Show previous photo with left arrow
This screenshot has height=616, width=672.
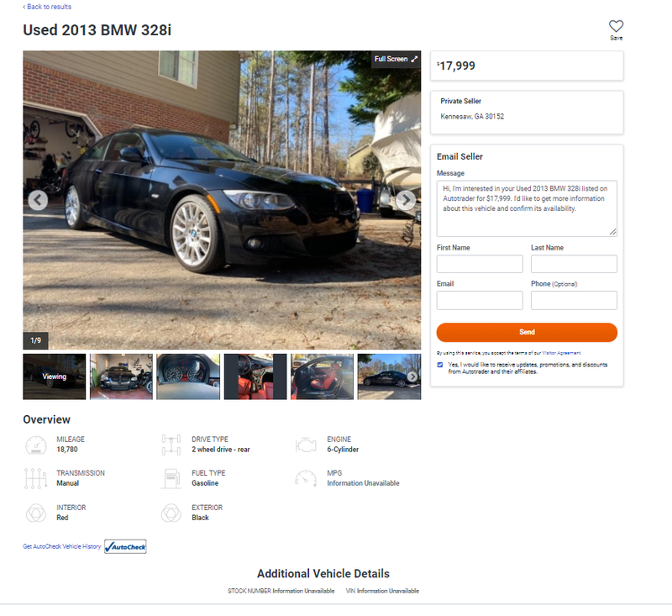tap(38, 200)
